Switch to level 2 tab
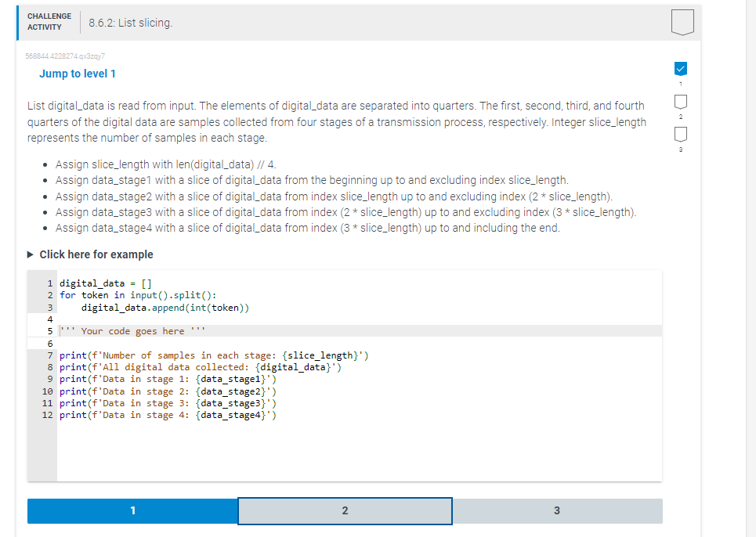756x537 pixels. click(345, 510)
